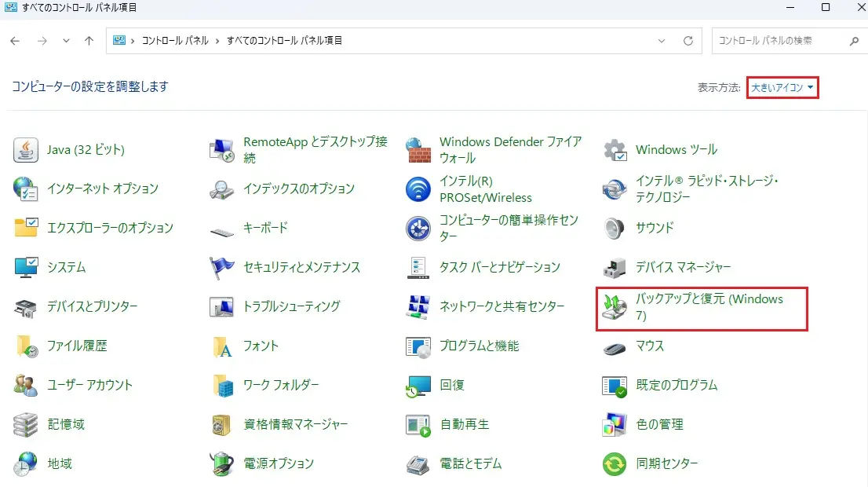Open the Windows ツール gear icon
Screen dimensions: 868x487
coord(615,150)
